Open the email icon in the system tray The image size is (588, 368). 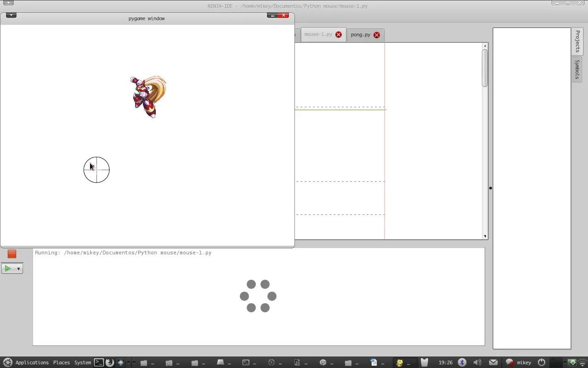[493, 362]
